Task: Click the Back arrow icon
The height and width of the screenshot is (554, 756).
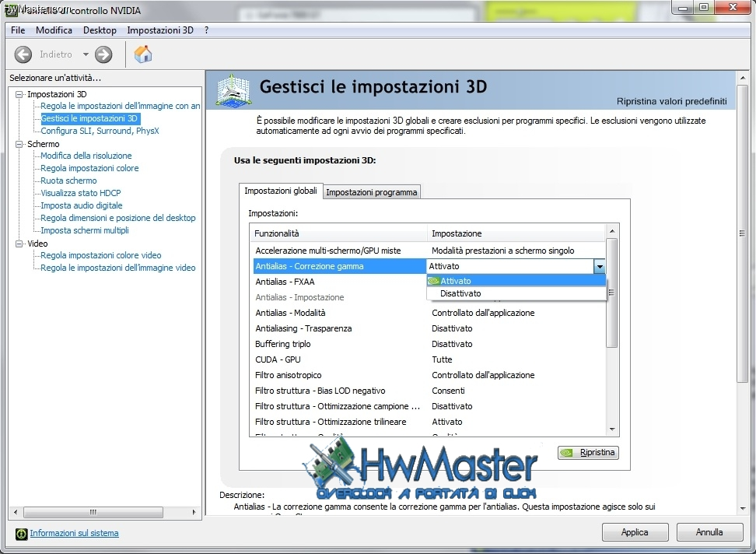Action: (x=23, y=54)
